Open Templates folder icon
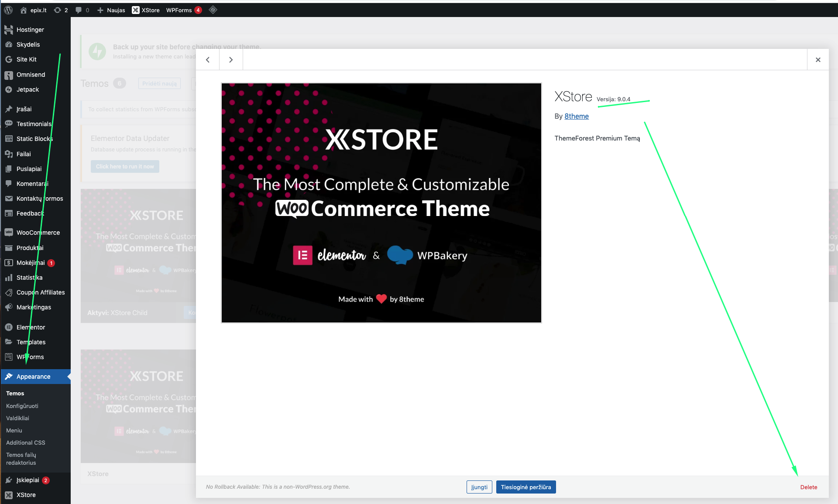 point(9,342)
